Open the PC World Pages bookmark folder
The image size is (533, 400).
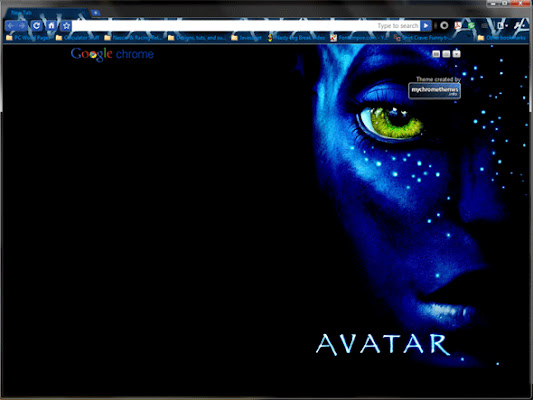pyautogui.click(x=28, y=38)
